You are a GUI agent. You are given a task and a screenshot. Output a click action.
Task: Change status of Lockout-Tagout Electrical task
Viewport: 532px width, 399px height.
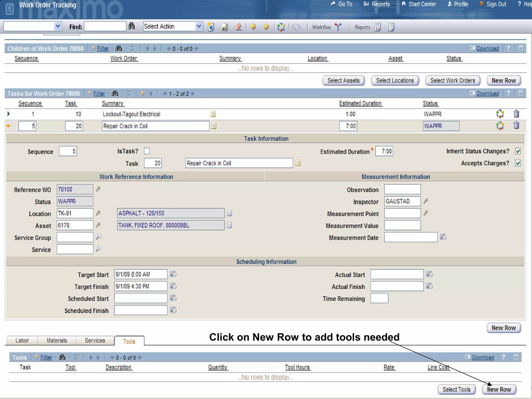pyautogui.click(x=500, y=114)
